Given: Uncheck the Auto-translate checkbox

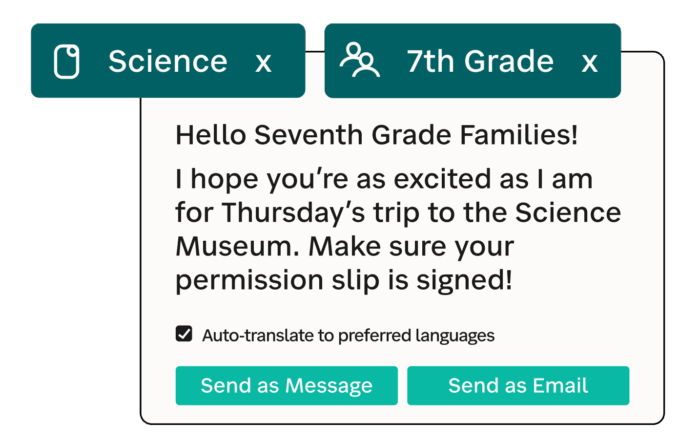Looking at the screenshot, I should pyautogui.click(x=184, y=334).
